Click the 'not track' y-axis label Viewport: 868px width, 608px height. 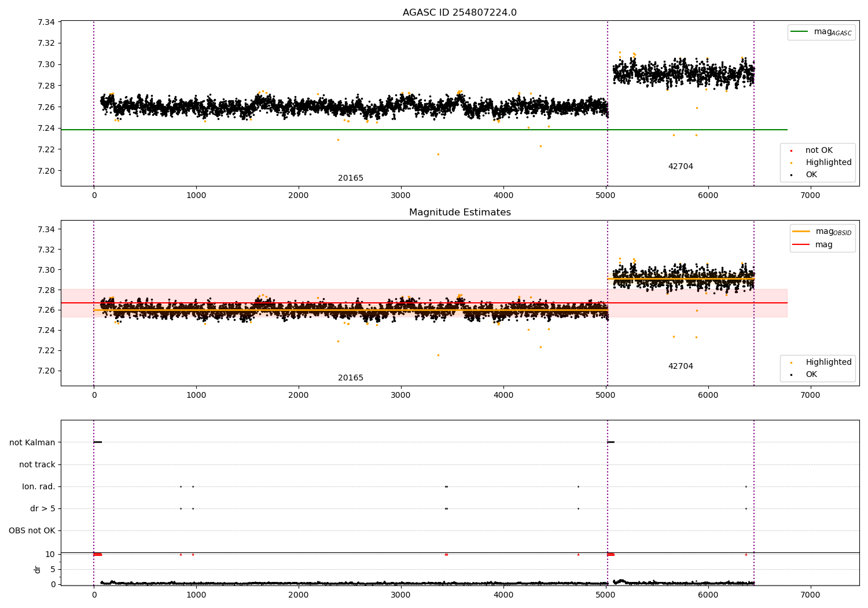point(37,464)
